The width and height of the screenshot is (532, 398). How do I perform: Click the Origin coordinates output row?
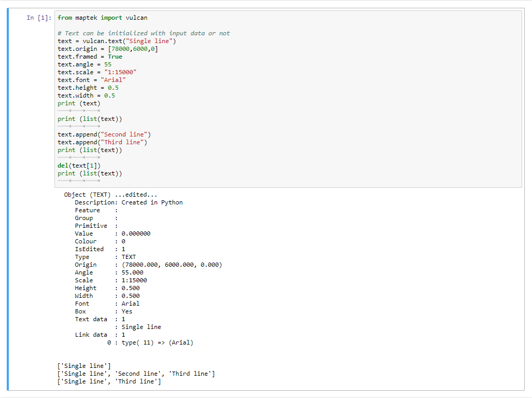[149, 265]
